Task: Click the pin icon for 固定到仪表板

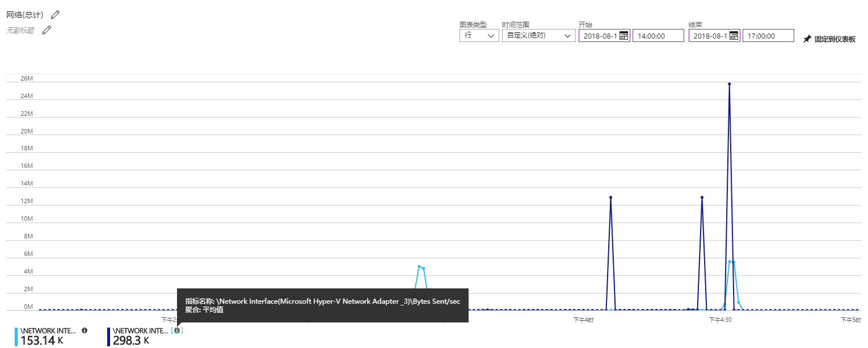Action: (x=807, y=39)
